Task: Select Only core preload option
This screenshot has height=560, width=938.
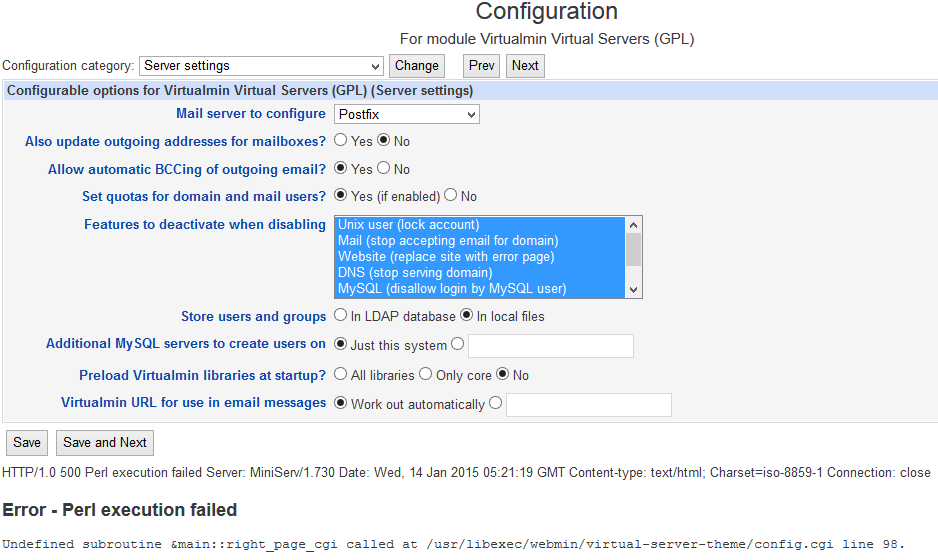Action: tap(425, 374)
